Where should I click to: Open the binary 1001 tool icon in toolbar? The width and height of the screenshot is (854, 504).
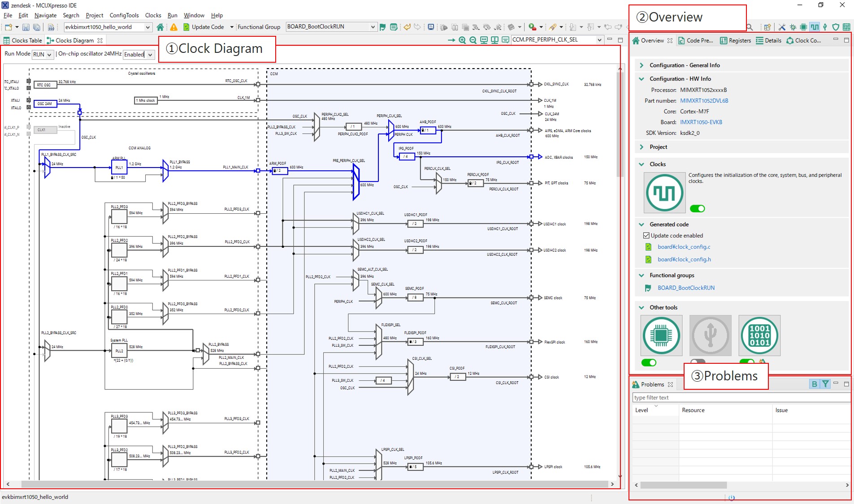846,27
